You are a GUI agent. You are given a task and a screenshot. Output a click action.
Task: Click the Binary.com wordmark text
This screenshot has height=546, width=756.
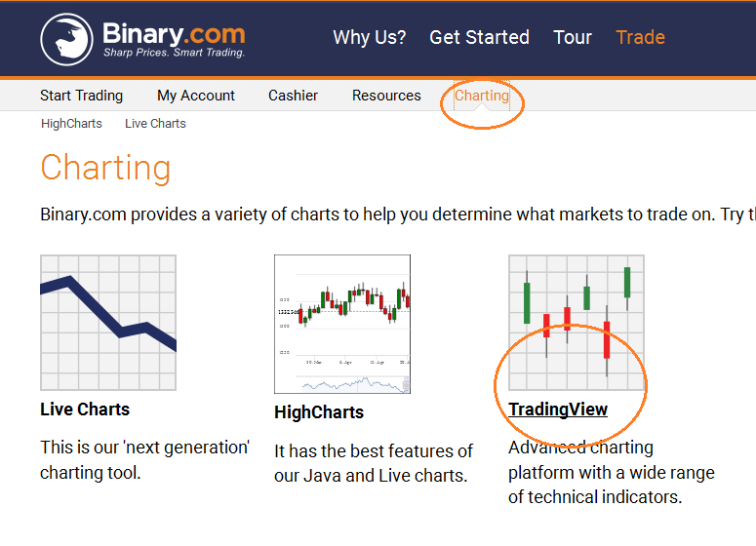[174, 34]
